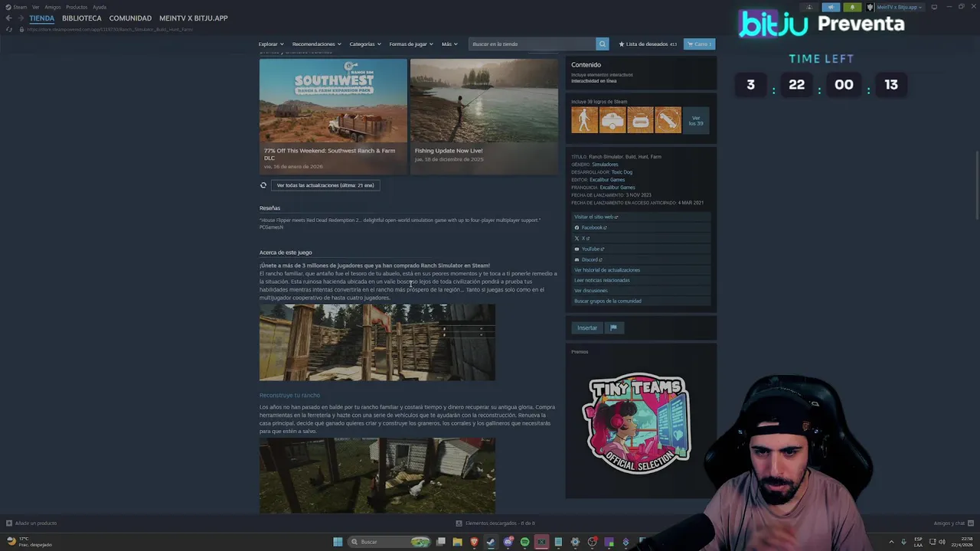Open the MEINTV X BITJU.APP profile tab
Viewport: 980px width, 551px height.
(x=194, y=18)
